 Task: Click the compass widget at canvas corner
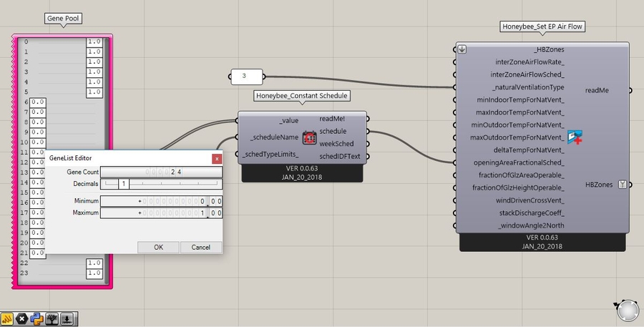pyautogui.click(x=627, y=310)
